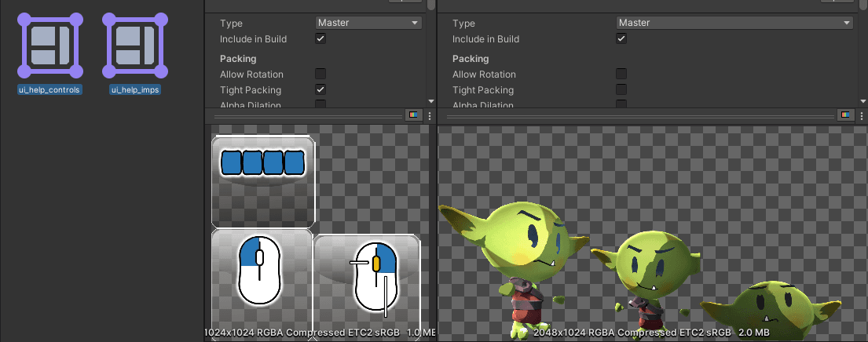
Task: Open the right inspector Type dropdown (Master)
Action: tap(734, 23)
